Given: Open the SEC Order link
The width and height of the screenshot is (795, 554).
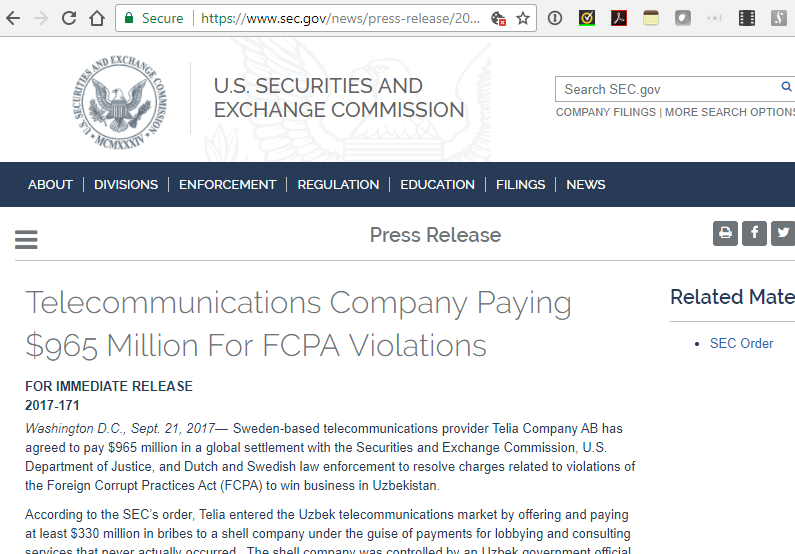Looking at the screenshot, I should click(741, 343).
